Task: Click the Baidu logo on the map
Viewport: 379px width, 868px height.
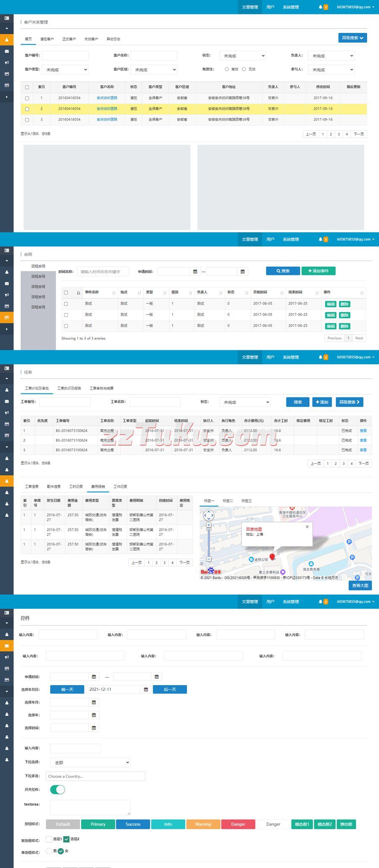Action: [211, 571]
